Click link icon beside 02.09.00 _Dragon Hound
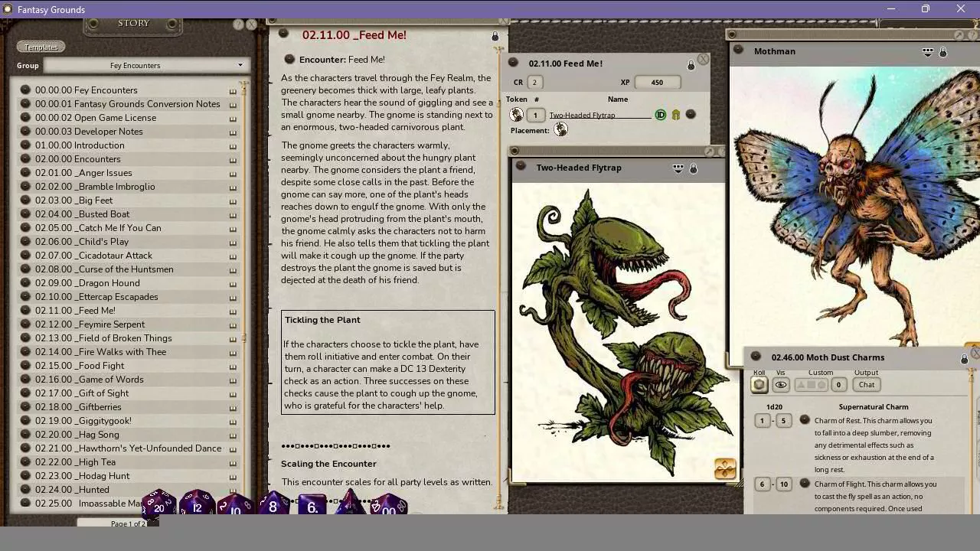980x551 pixels. point(25,282)
